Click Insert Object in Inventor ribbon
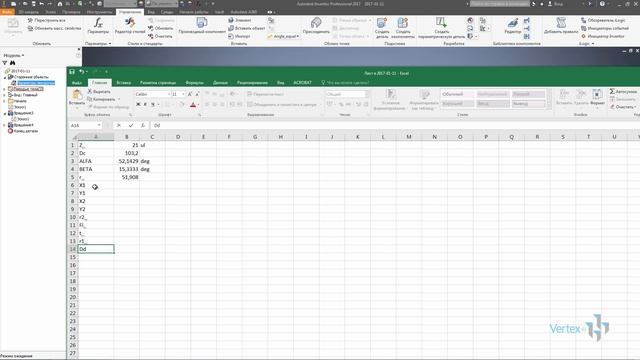This screenshot has height=360, width=640. click(247, 28)
